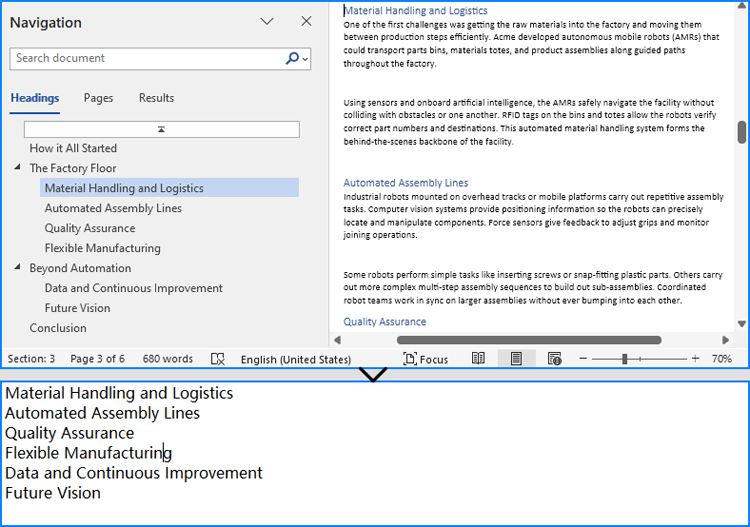Switch to Focus mode
The height and width of the screenshot is (527, 750).
click(426, 359)
